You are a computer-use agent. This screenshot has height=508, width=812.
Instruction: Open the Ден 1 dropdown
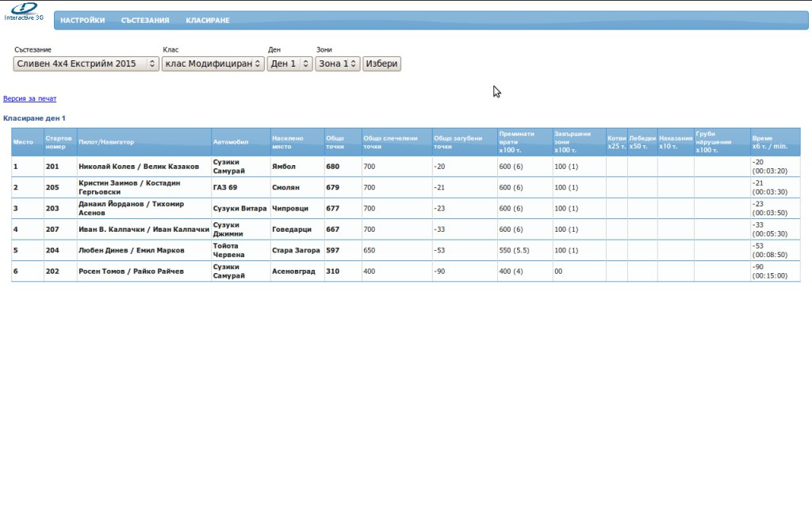(x=289, y=63)
